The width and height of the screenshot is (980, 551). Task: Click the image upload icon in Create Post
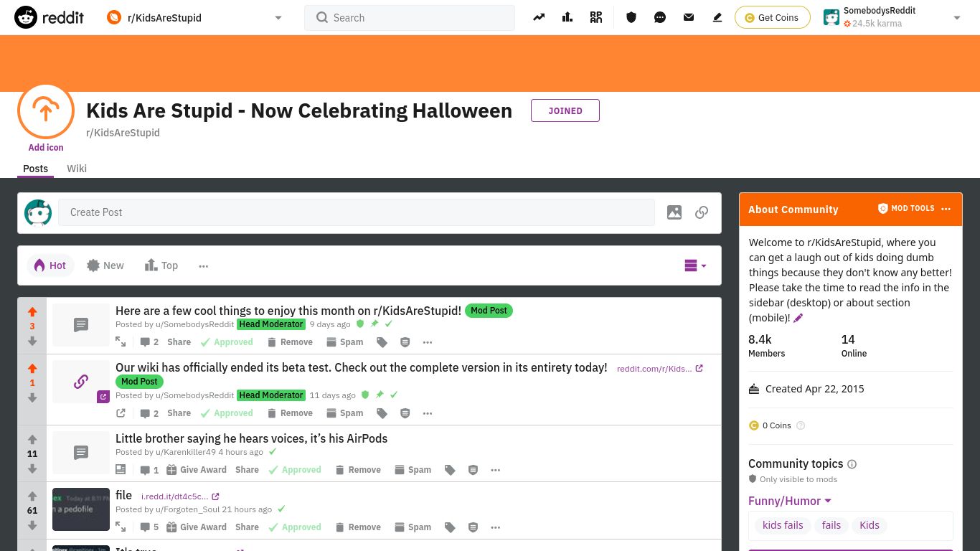click(x=674, y=212)
